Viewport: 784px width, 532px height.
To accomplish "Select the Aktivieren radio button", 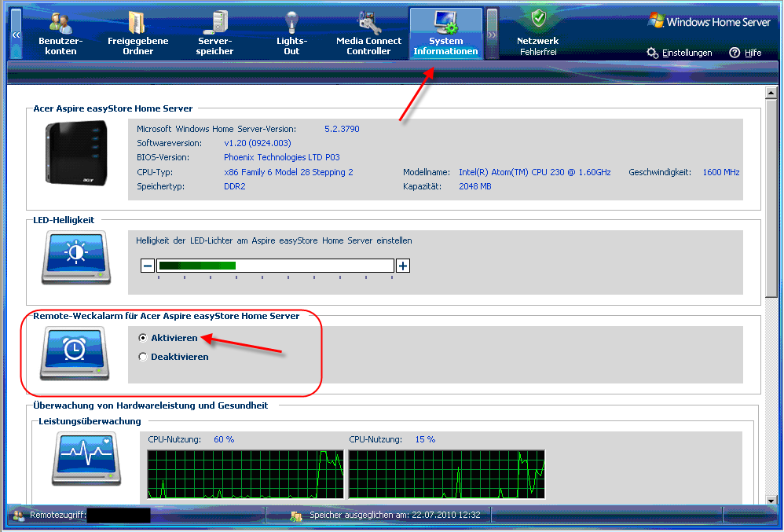I will [x=143, y=338].
